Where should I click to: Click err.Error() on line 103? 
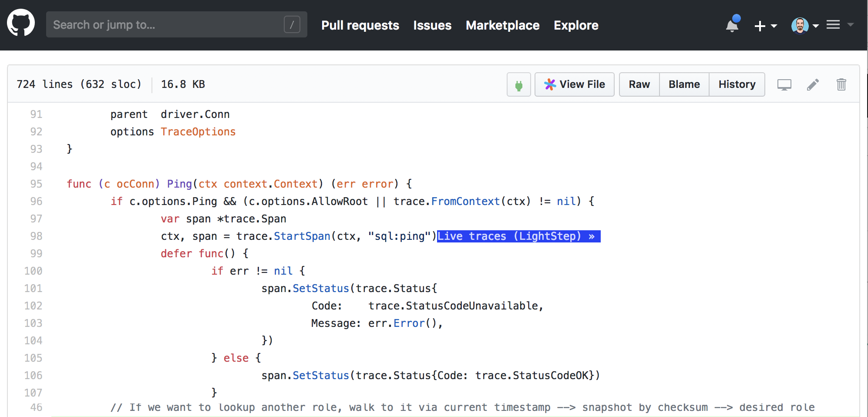coord(402,323)
